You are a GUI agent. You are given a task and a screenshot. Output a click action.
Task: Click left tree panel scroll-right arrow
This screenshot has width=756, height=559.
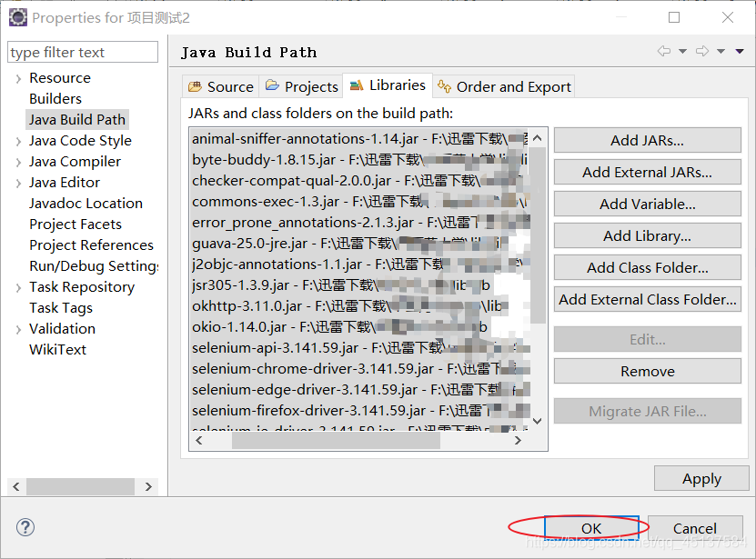pyautogui.click(x=148, y=486)
